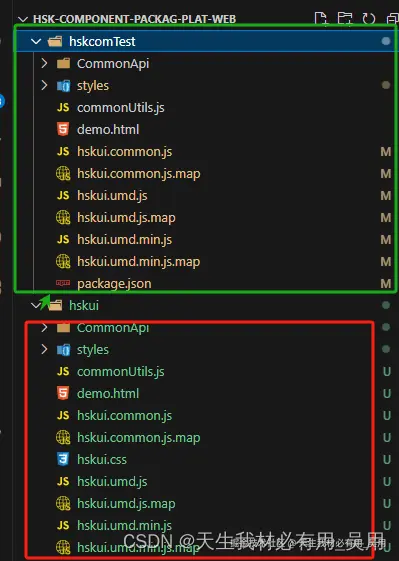Click JS icon of modified hskui.umd.js
This screenshot has height=561, width=399.
63,195
